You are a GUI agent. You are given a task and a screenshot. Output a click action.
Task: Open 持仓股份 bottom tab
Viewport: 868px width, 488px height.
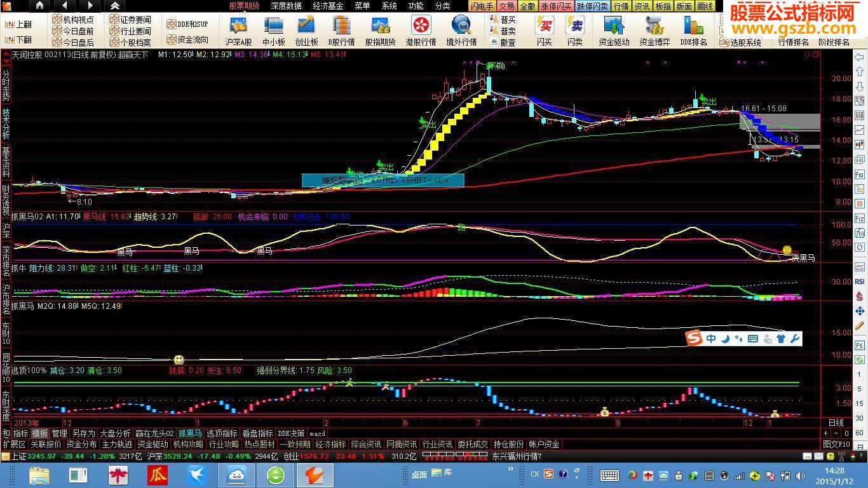pos(508,444)
